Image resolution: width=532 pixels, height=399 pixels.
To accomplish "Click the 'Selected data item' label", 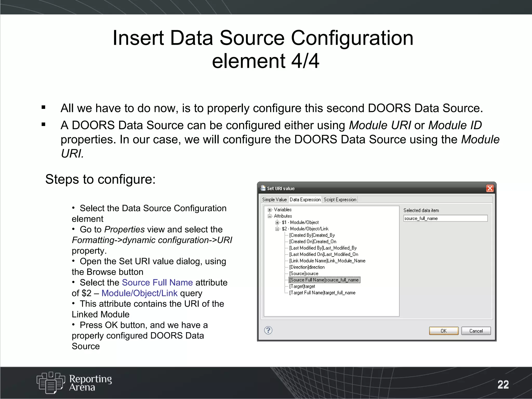I will click(x=421, y=210).
